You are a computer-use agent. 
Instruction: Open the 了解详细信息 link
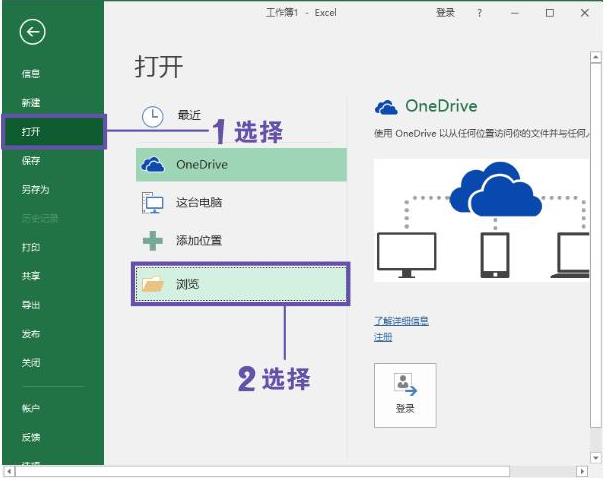pos(401,321)
